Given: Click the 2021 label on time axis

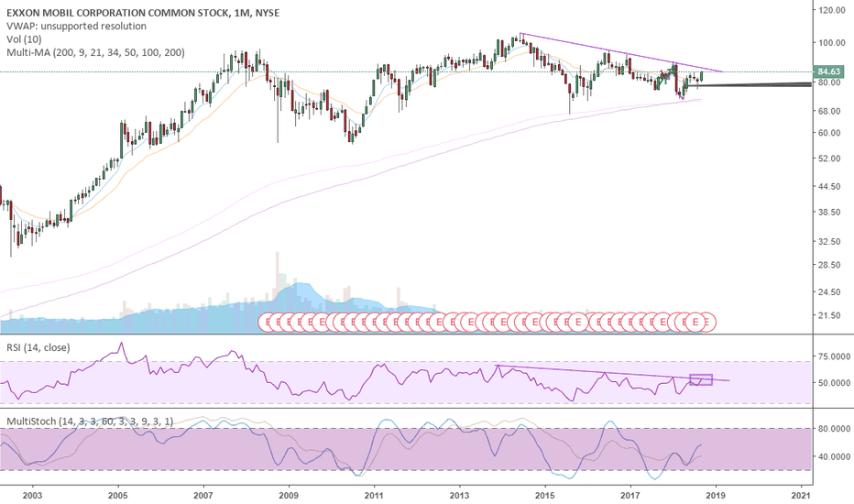Looking at the screenshot, I should (x=801, y=495).
